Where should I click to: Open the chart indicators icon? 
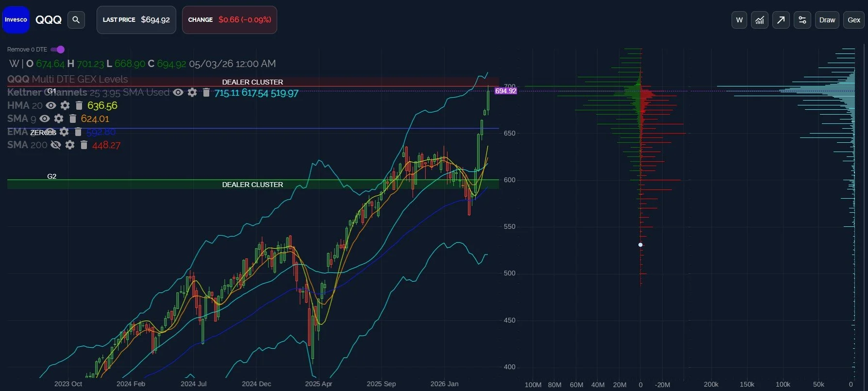pyautogui.click(x=760, y=20)
